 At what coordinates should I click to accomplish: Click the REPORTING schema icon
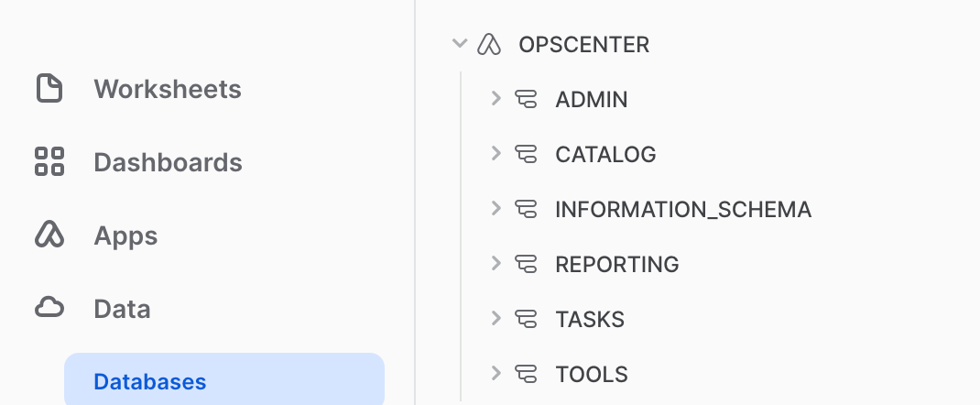pos(526,264)
